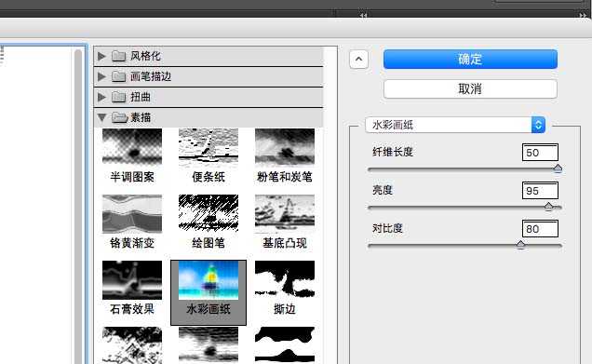Collapse the 素描 filter folder
This screenshot has width=592, height=364.
click(x=101, y=117)
